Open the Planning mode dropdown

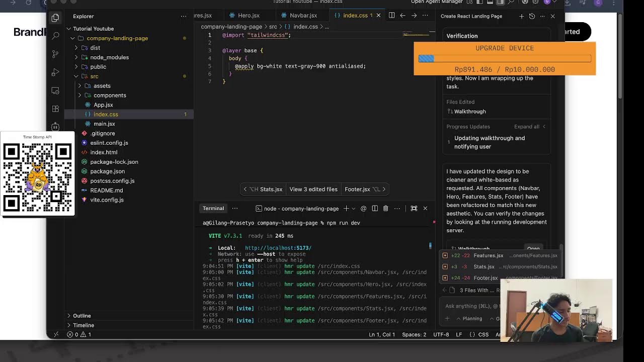click(469, 319)
